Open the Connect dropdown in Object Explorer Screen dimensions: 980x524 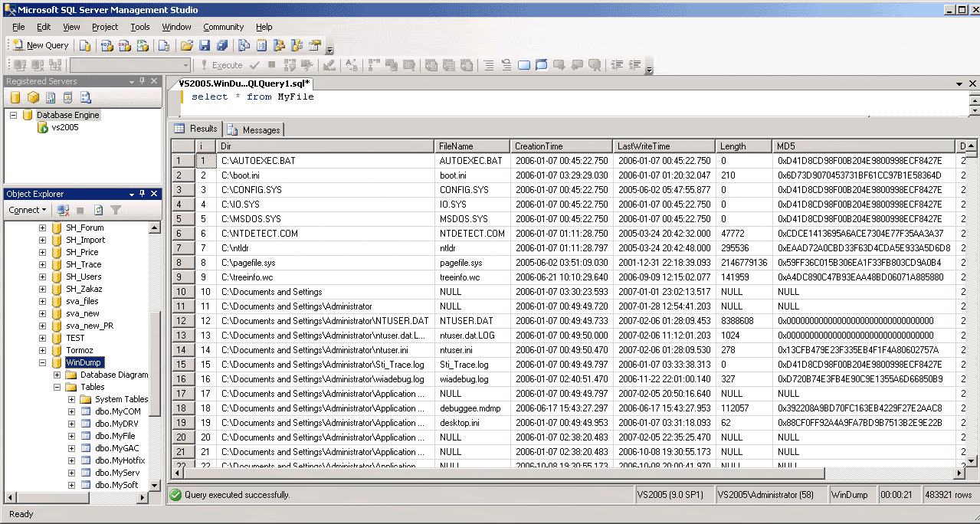[28, 210]
